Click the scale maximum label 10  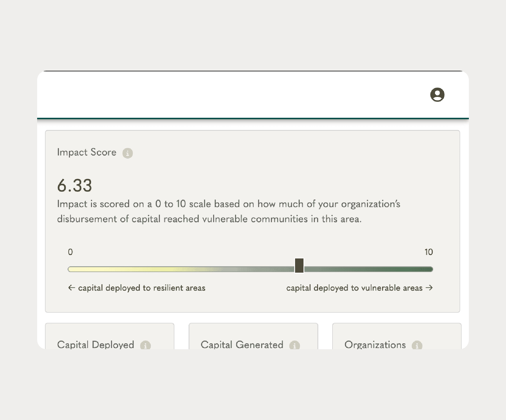tap(429, 252)
